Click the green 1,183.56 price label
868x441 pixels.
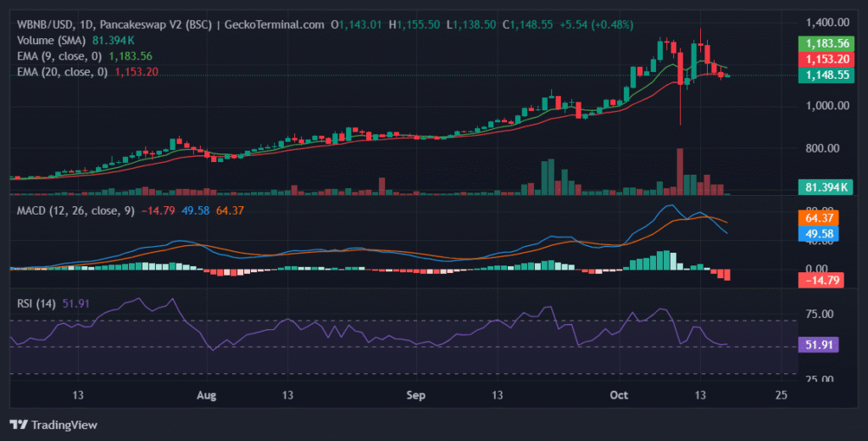coord(826,44)
